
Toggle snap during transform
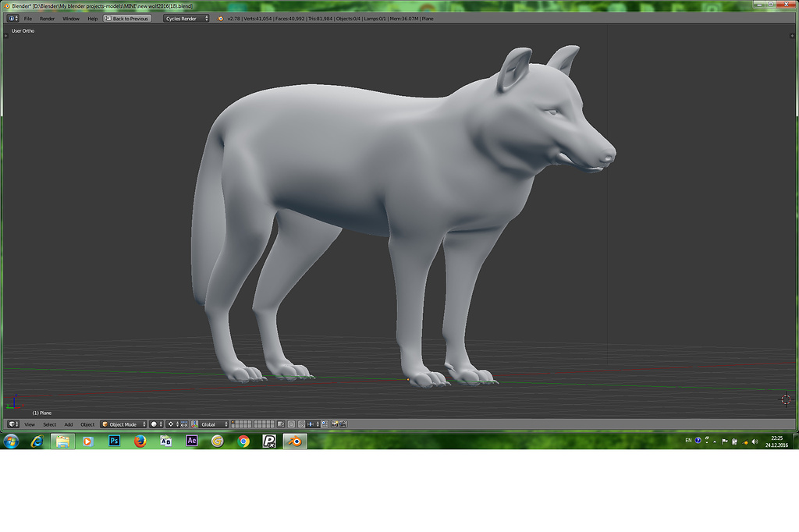(x=302, y=424)
